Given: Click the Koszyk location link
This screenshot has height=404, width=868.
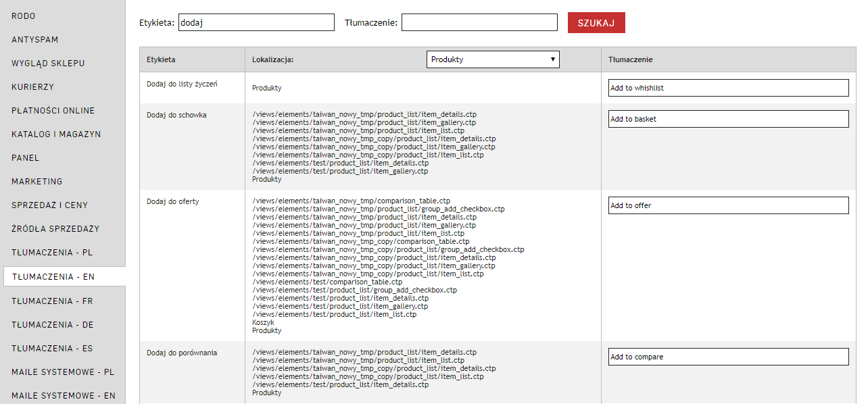Looking at the screenshot, I should pos(263,323).
